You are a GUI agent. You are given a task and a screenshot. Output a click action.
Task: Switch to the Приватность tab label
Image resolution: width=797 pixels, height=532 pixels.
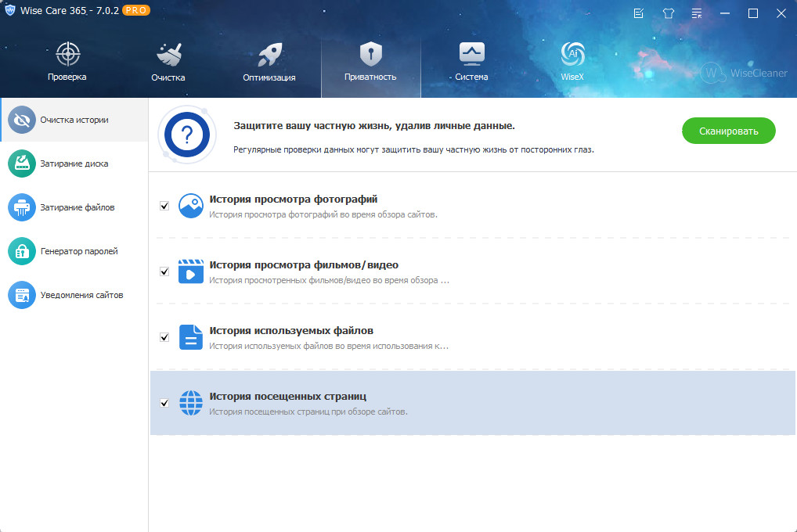[370, 77]
